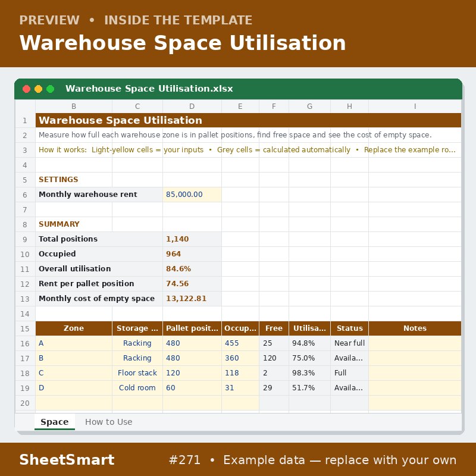Image resolution: width=476 pixels, height=476 pixels.
Task: Click the Zone table header
Action: pyautogui.click(x=74, y=328)
